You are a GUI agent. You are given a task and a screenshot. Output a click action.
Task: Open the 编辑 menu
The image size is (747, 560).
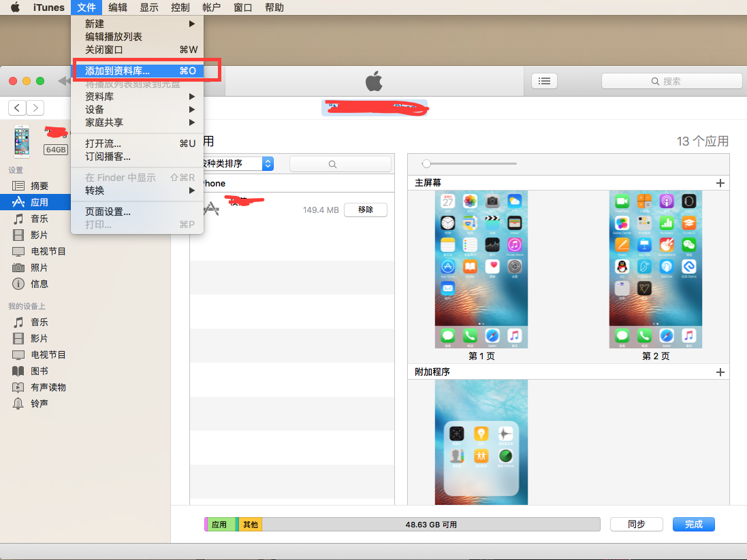coord(118,7)
